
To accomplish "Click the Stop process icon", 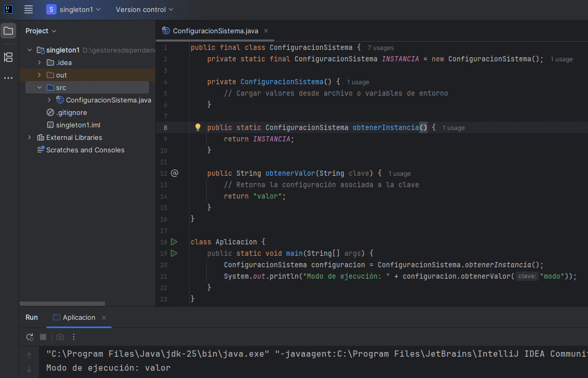I will coord(43,337).
